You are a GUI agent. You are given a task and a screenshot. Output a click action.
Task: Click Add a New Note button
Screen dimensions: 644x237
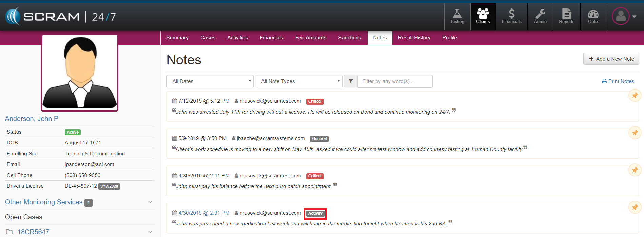(611, 59)
